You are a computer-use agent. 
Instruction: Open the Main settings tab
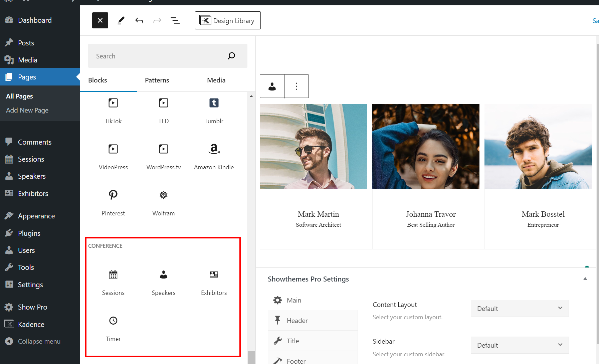click(x=313, y=300)
